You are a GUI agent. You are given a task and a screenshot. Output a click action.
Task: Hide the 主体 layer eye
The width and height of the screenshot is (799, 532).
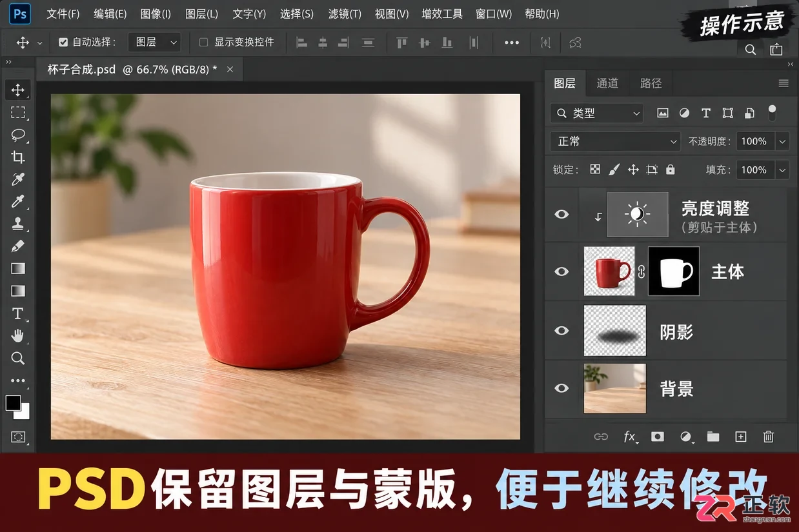point(561,271)
